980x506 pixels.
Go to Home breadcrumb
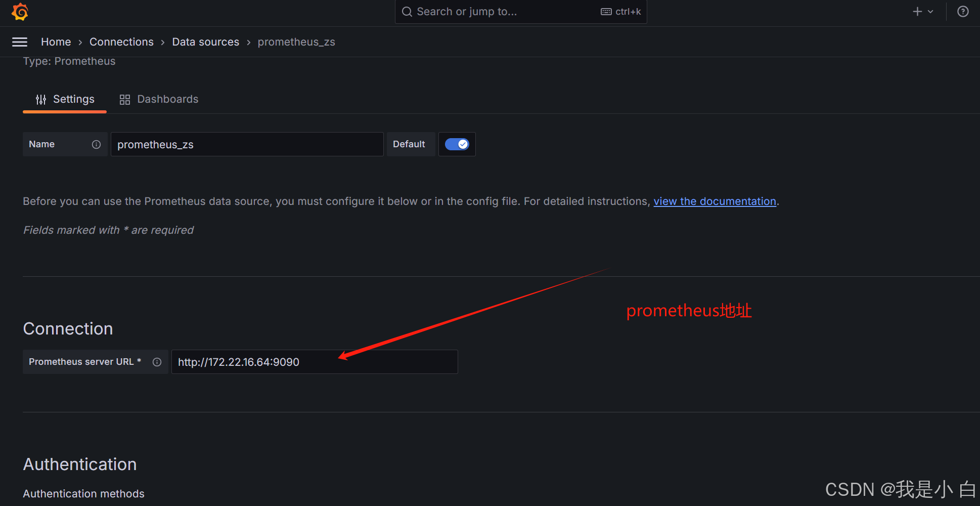pos(56,42)
